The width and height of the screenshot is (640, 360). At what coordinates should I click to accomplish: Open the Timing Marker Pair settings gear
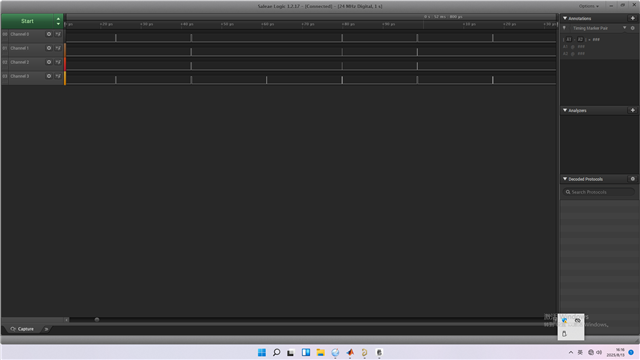633,28
